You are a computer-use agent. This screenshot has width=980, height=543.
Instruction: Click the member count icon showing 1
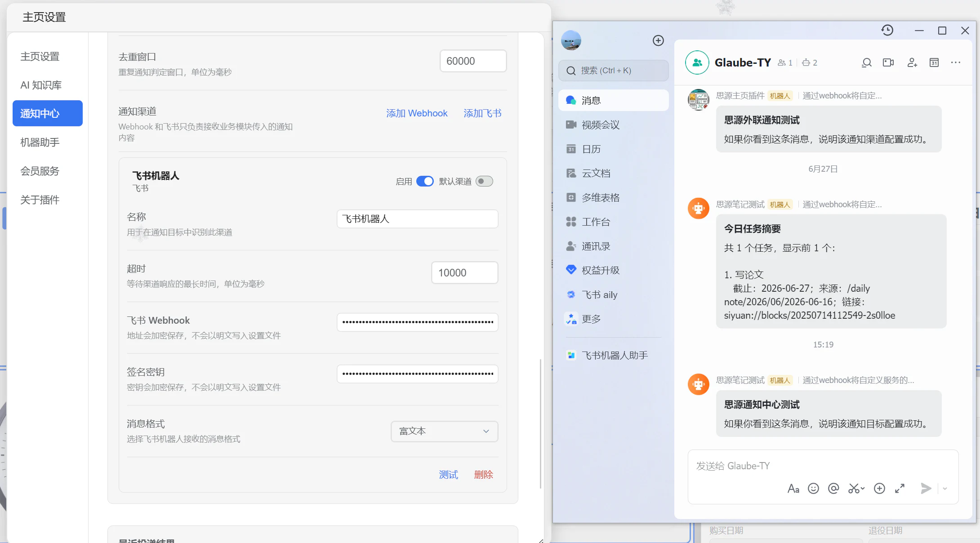click(x=782, y=63)
